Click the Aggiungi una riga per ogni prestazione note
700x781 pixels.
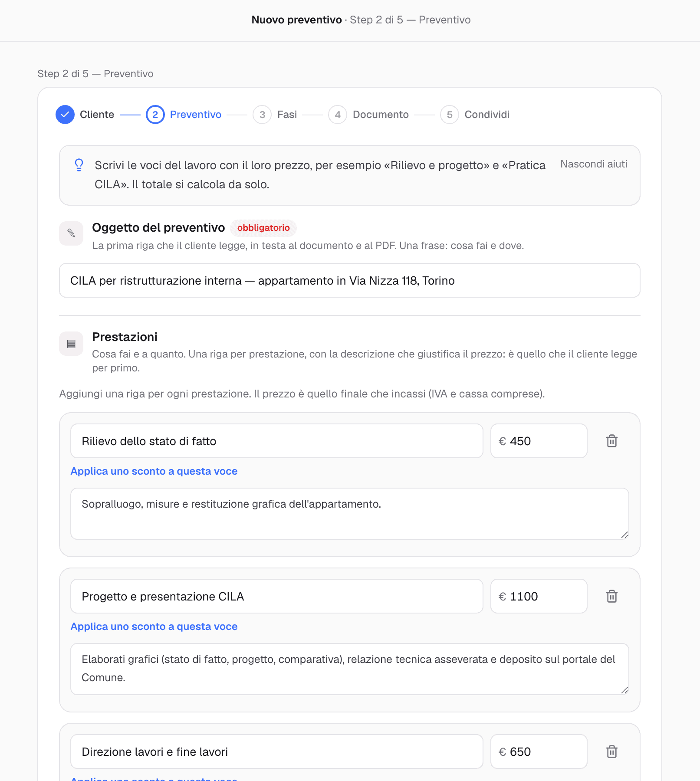pyautogui.click(x=302, y=394)
